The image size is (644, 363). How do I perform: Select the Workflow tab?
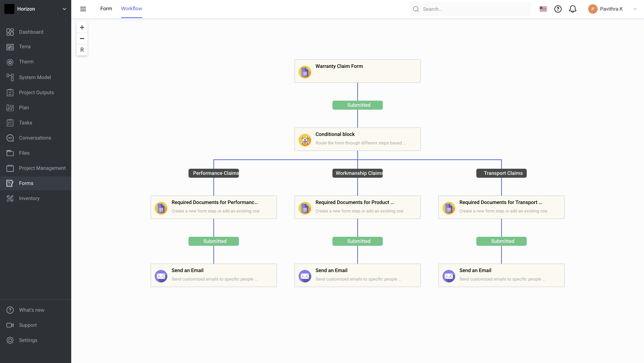(x=131, y=8)
